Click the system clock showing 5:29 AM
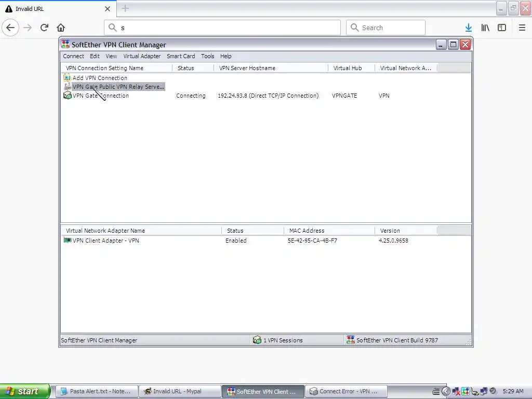This screenshot has width=532, height=399. (x=513, y=391)
